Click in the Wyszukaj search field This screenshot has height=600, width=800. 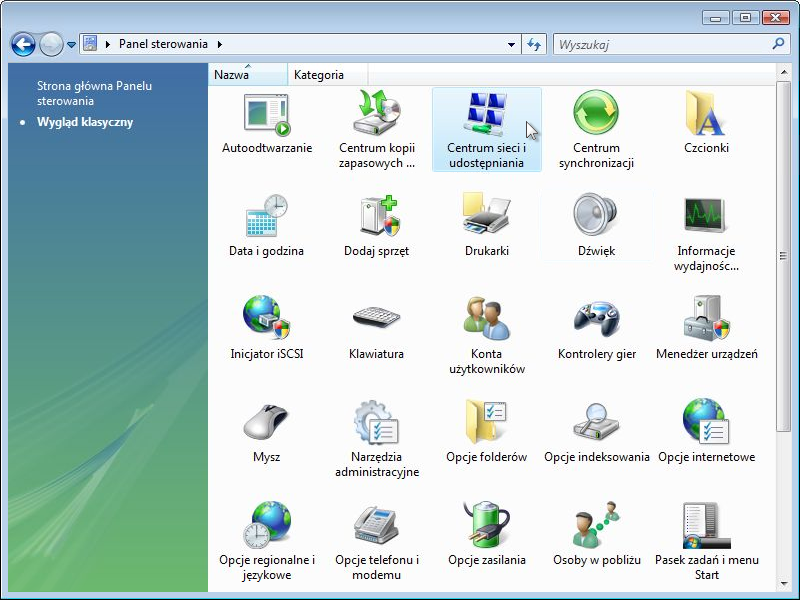[x=660, y=45]
